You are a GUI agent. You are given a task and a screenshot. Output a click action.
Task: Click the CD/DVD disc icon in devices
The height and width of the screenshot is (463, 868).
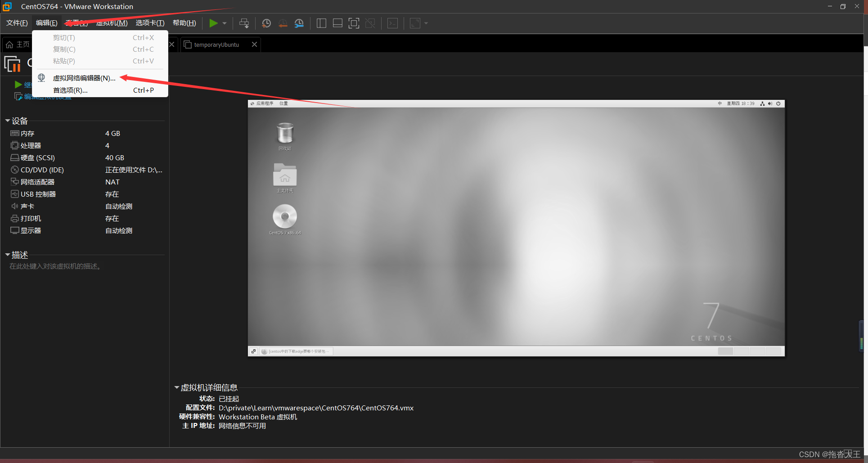14,170
